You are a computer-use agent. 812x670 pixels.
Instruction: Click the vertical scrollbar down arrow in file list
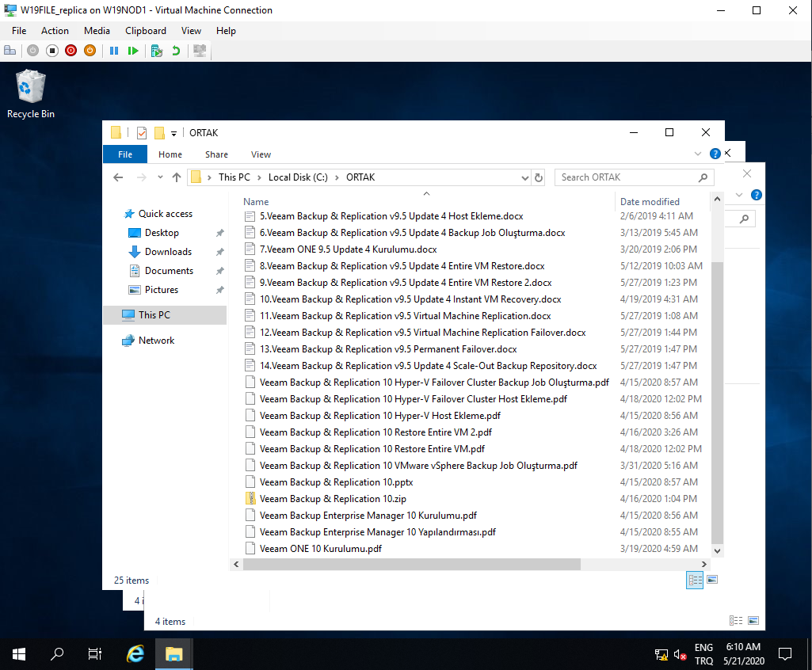(x=717, y=551)
